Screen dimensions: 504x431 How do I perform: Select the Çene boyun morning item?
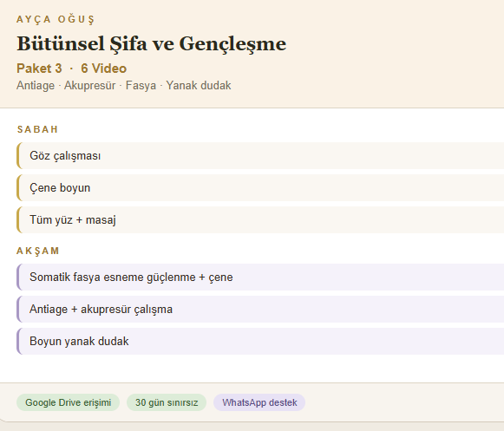(260, 187)
